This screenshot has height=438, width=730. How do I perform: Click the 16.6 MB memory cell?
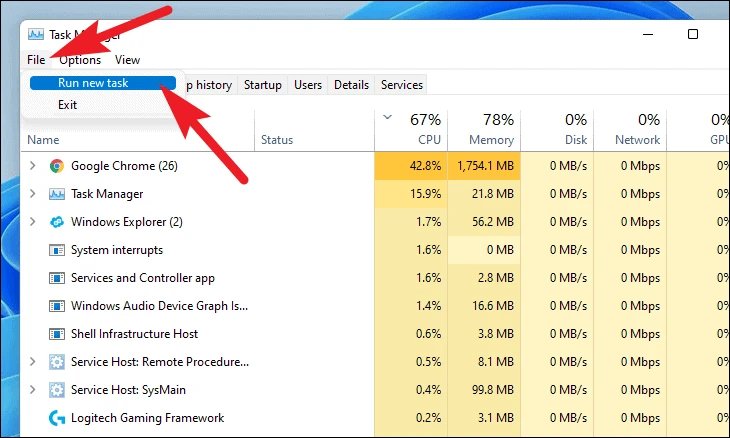(484, 306)
